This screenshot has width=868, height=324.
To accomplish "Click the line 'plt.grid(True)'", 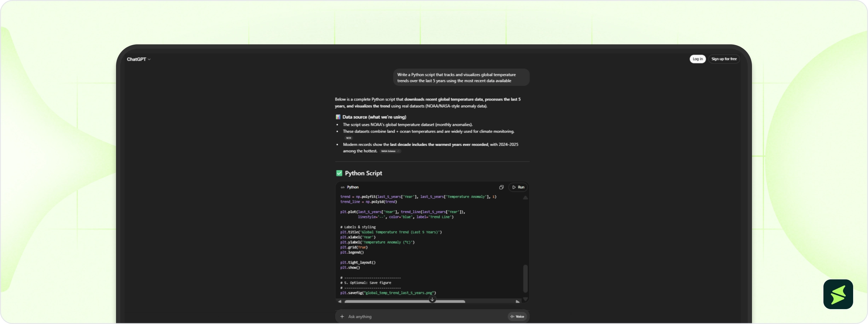I will [354, 248].
